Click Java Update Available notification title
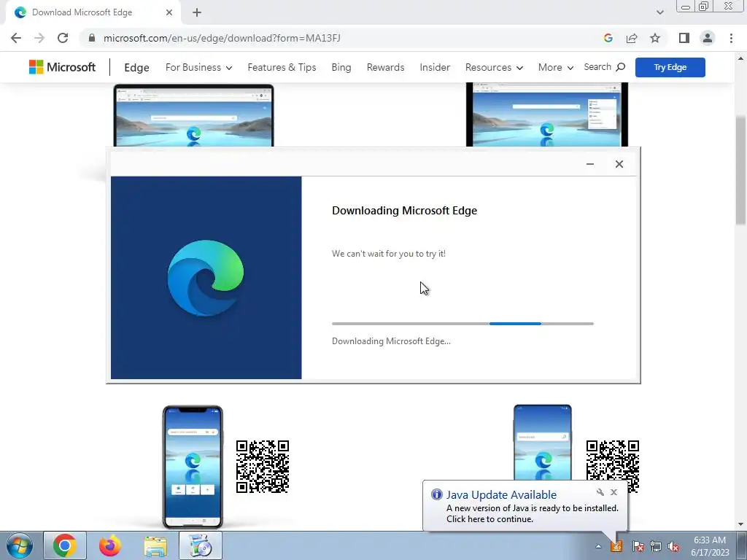This screenshot has height=560, width=747. click(x=501, y=495)
